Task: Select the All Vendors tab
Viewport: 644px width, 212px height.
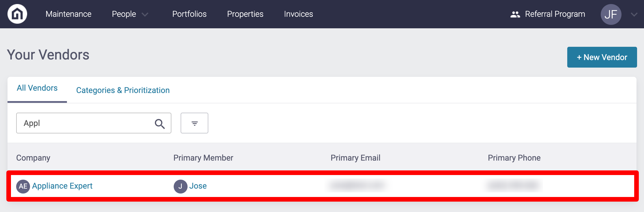Action: pos(37,88)
